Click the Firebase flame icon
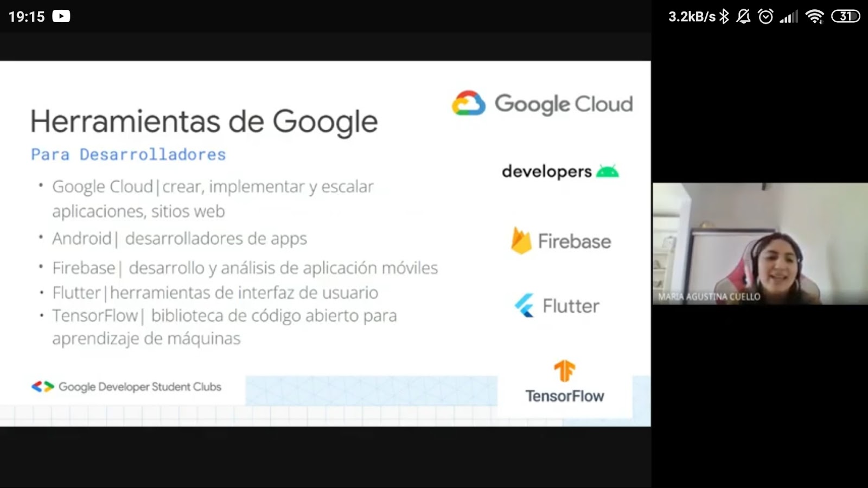Screen dimensions: 868x488 pyautogui.click(x=521, y=240)
